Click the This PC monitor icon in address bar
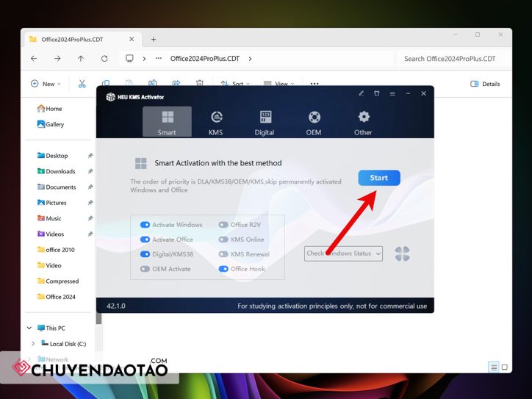 [129, 58]
